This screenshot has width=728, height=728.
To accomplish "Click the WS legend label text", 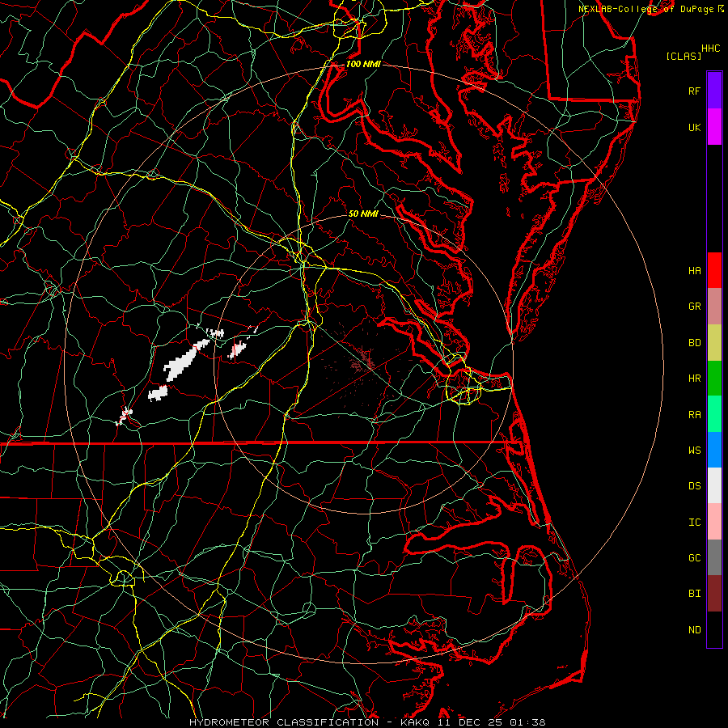I will click(694, 450).
